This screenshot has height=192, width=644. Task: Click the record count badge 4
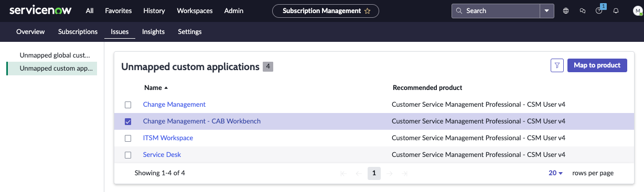click(268, 67)
